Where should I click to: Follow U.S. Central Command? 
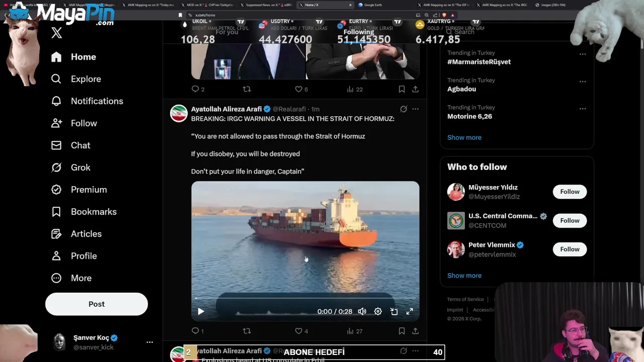(570, 220)
